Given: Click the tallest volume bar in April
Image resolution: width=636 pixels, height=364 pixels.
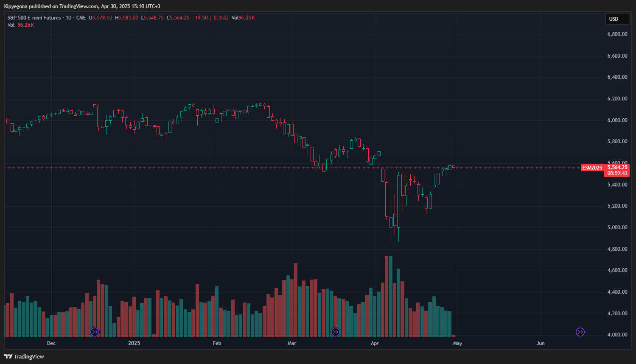Looking at the screenshot, I should pyautogui.click(x=387, y=297).
